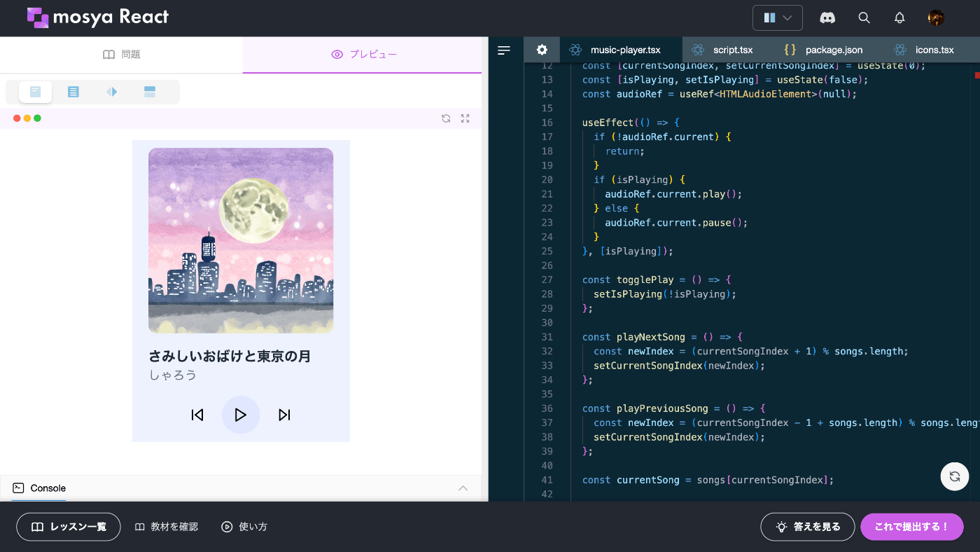Click the togglePlay identifier on line 27

point(645,280)
